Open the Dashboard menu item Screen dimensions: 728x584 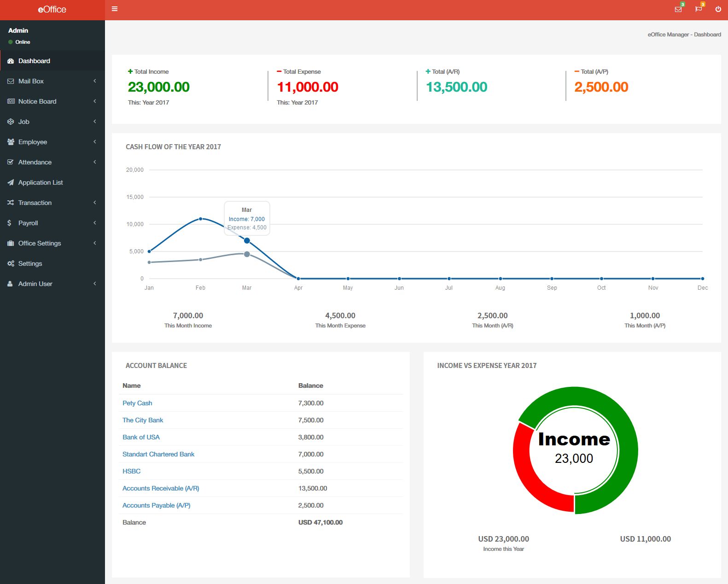34,61
